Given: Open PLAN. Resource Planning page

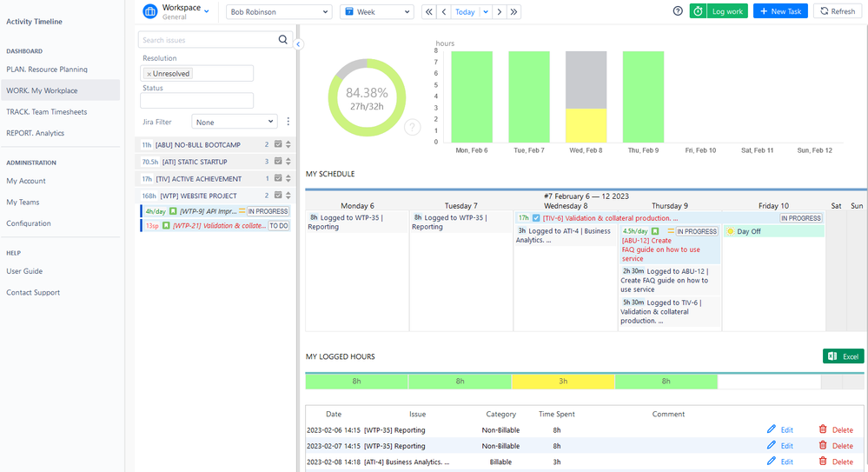Looking at the screenshot, I should coord(47,70).
